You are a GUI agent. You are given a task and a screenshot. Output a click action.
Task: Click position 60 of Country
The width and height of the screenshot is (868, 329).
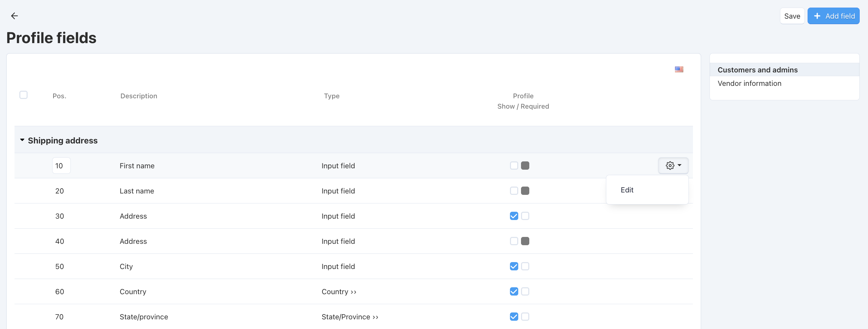[x=59, y=292]
